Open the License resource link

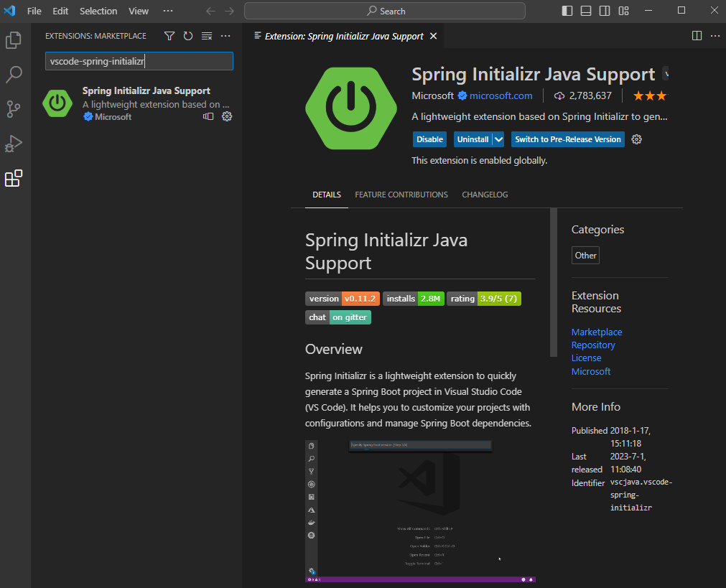(586, 358)
